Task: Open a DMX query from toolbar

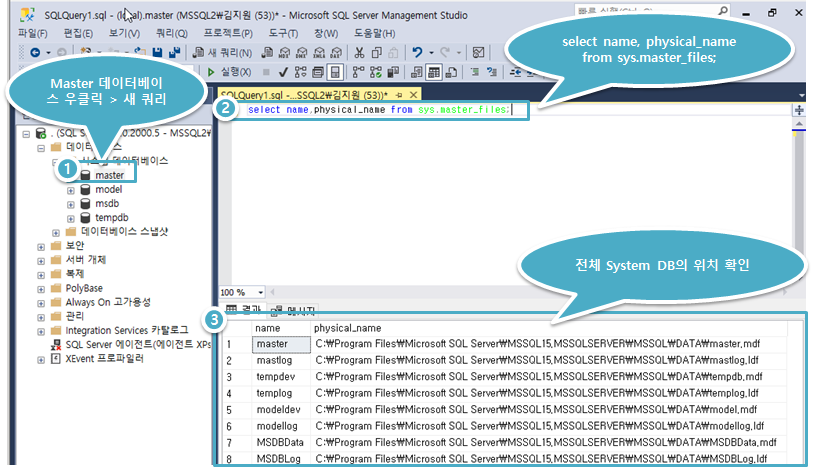Action: tap(302, 52)
